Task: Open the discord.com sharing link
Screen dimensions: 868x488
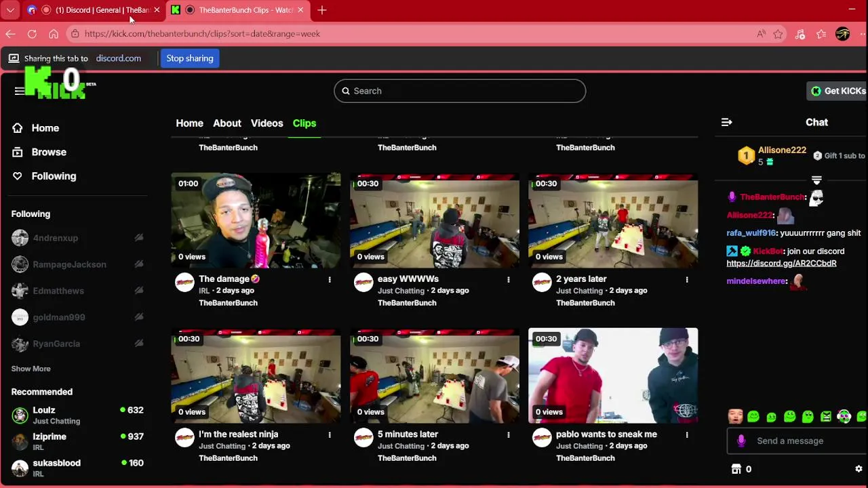Action: (119, 58)
